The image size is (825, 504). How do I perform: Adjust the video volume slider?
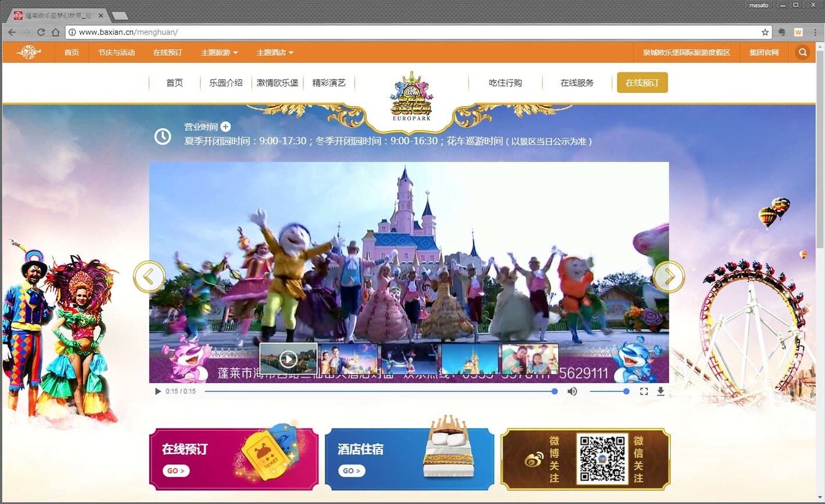609,391
